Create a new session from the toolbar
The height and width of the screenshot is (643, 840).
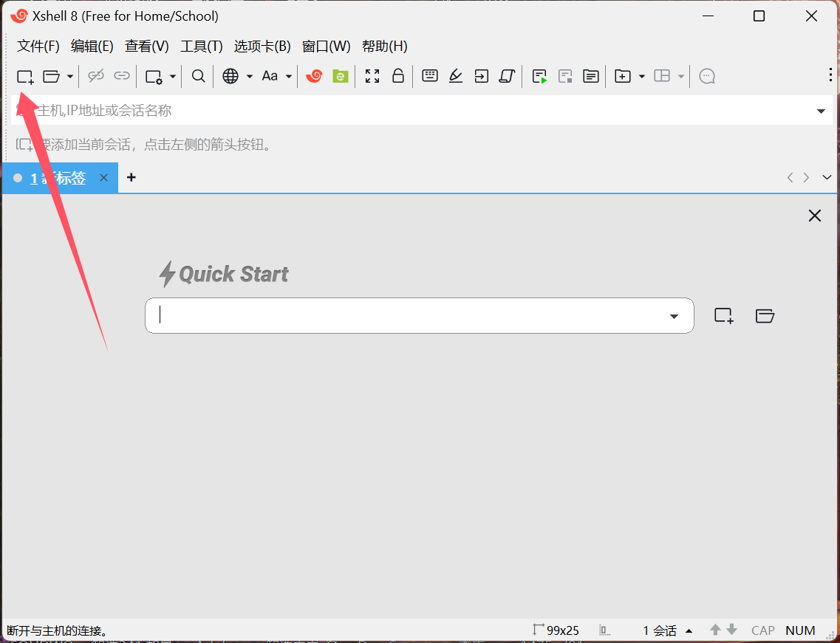coord(24,76)
